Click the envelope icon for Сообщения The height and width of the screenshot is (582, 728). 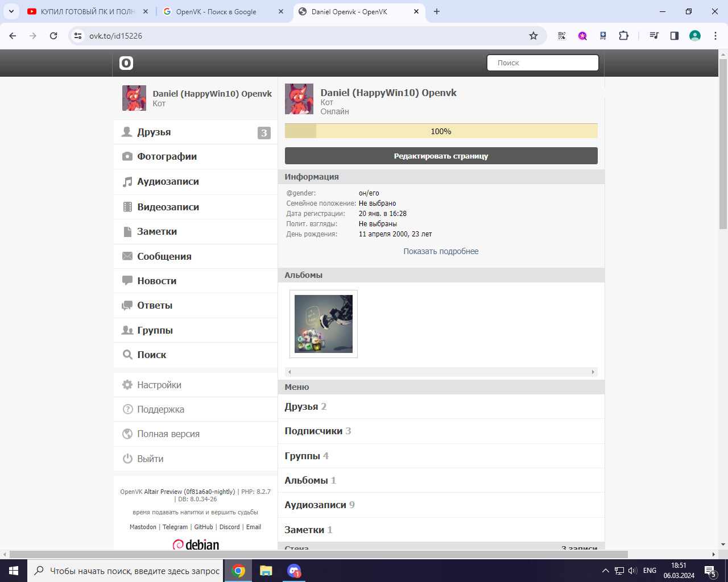(x=127, y=256)
